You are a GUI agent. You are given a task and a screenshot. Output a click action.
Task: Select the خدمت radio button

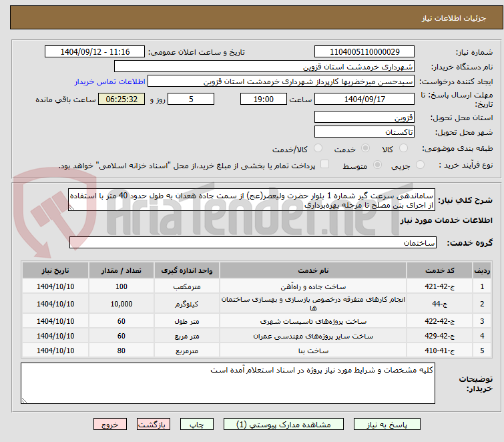pos(365,148)
